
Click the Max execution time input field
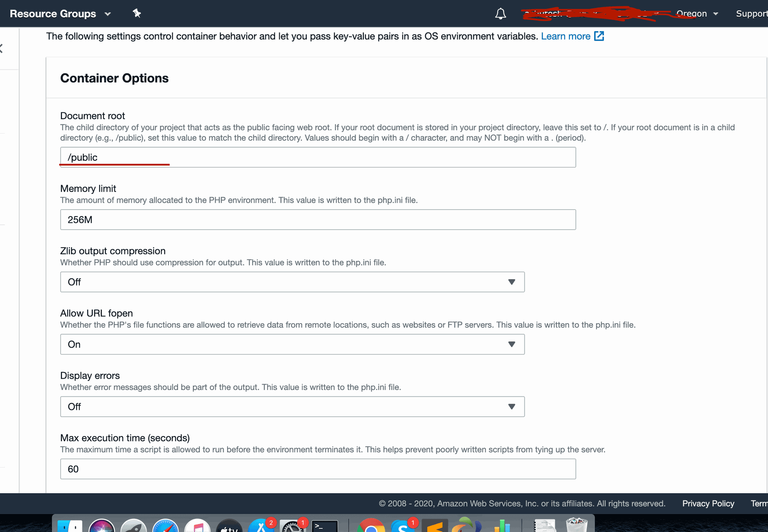(318, 469)
